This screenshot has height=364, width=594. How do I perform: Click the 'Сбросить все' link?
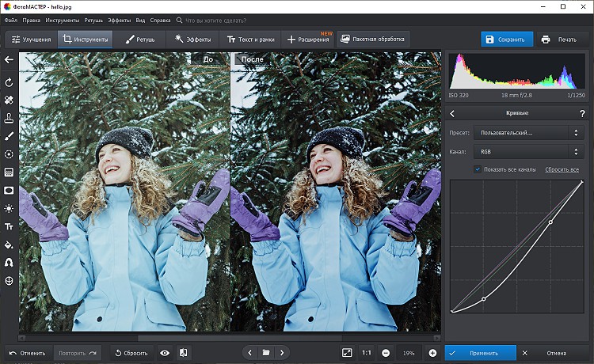click(x=562, y=169)
